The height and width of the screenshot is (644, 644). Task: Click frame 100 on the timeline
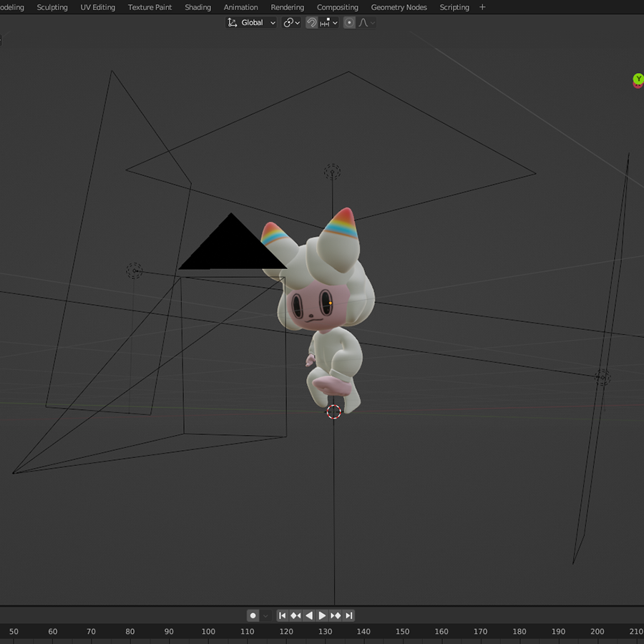(x=208, y=631)
